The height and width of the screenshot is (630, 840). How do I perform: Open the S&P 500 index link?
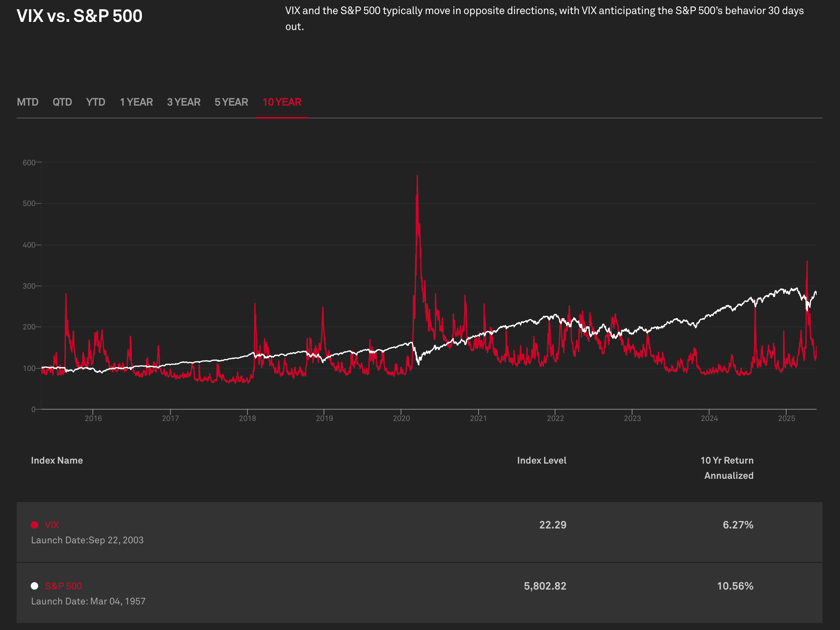[63, 586]
